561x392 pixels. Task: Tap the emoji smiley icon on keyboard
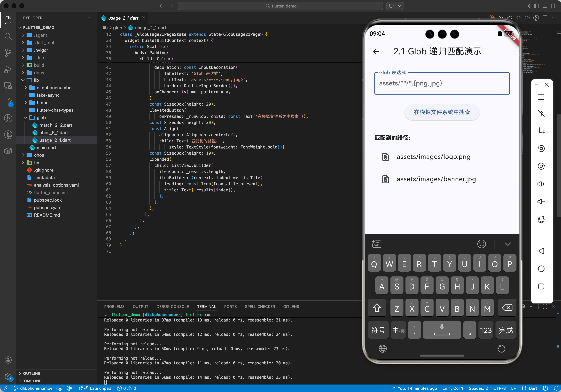(481, 244)
